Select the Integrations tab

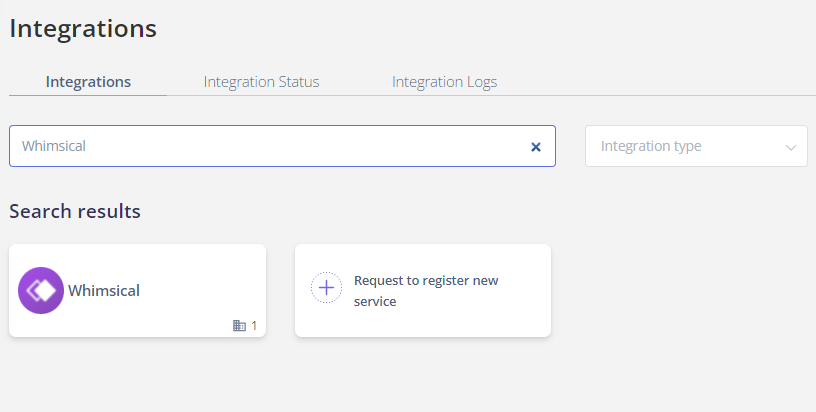tap(88, 82)
